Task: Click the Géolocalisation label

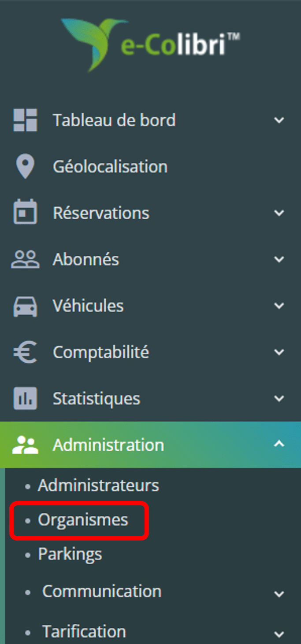Action: (x=110, y=167)
